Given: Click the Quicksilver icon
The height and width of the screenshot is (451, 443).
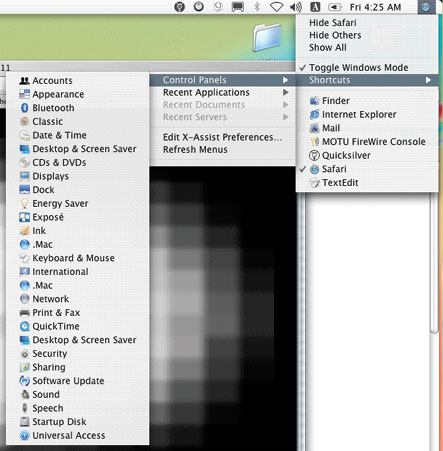Looking at the screenshot, I should tap(314, 156).
